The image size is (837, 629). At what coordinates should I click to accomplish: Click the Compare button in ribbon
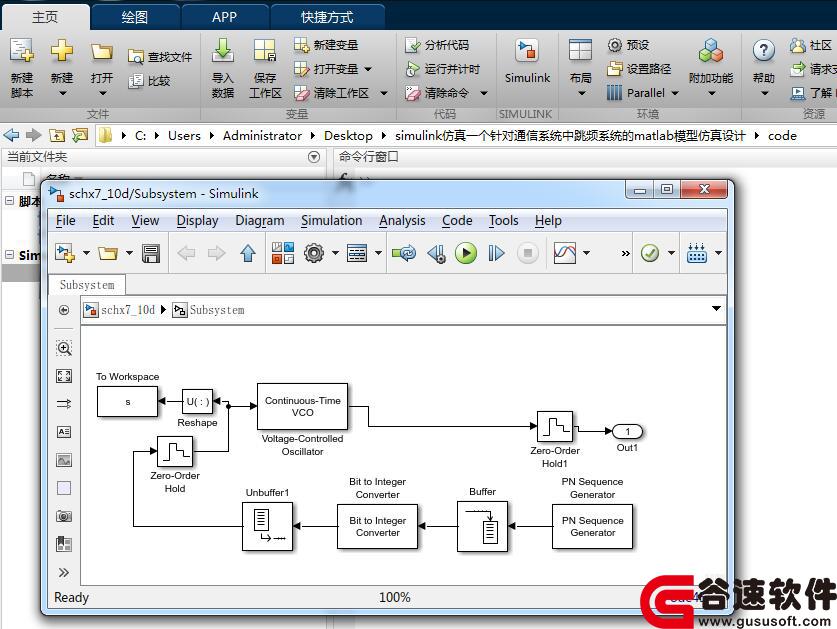[150, 81]
